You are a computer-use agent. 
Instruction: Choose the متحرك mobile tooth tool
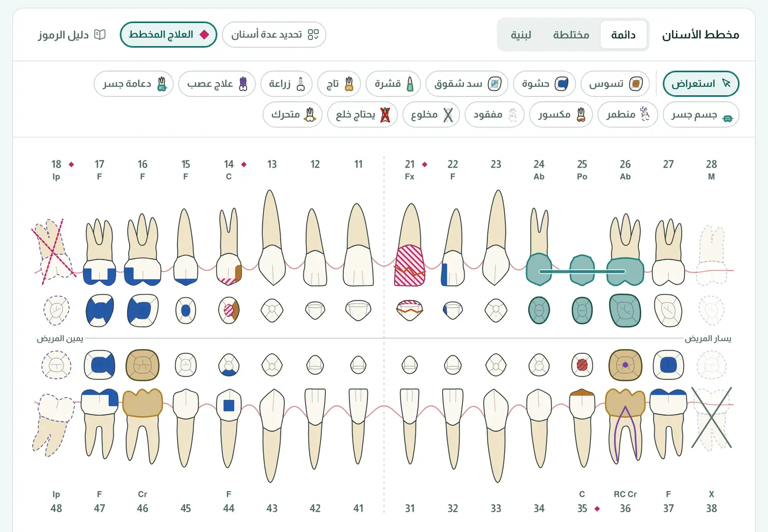coord(293,114)
